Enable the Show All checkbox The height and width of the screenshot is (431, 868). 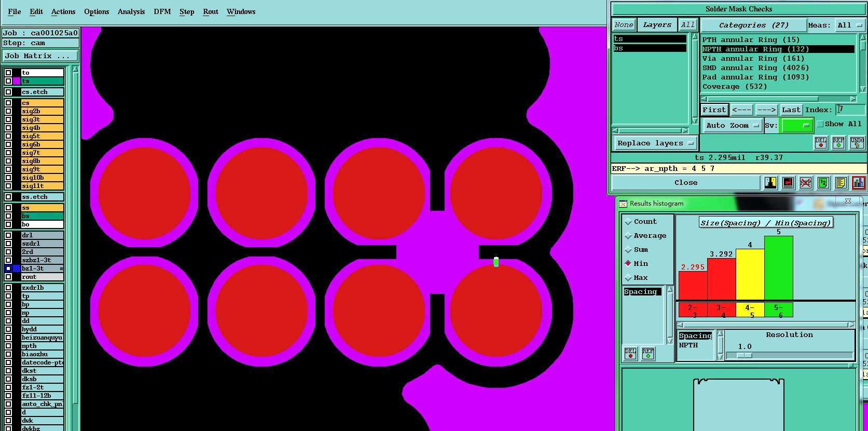[x=820, y=124]
